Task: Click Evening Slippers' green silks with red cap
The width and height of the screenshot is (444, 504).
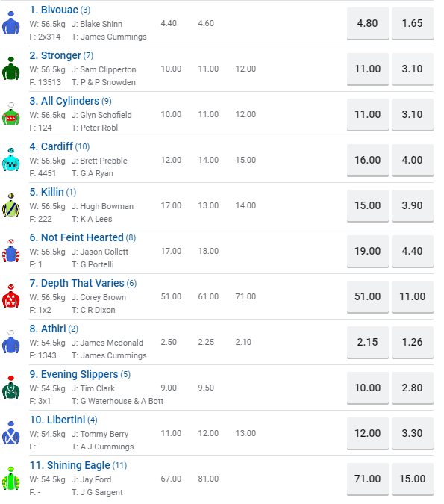Action: pos(11,388)
